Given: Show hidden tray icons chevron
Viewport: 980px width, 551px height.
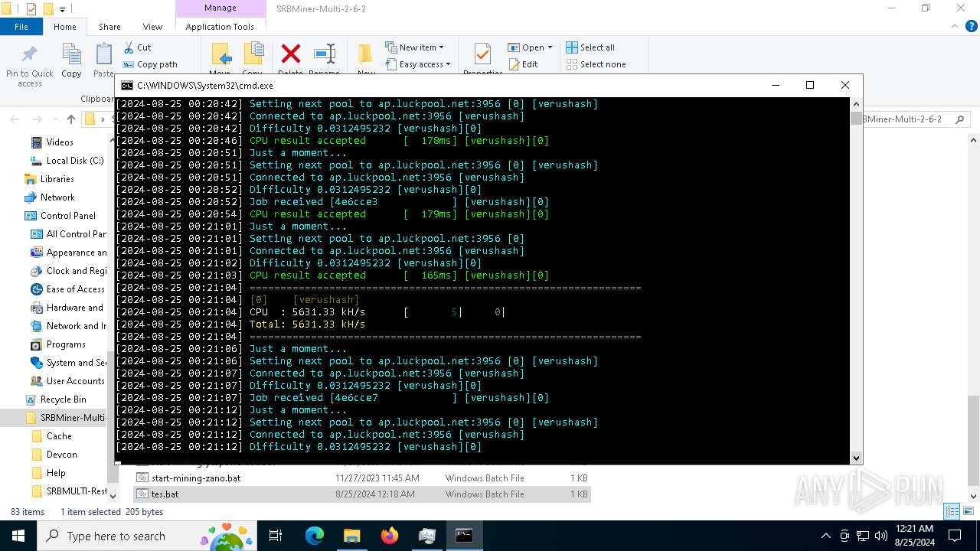Looking at the screenshot, I should [825, 536].
